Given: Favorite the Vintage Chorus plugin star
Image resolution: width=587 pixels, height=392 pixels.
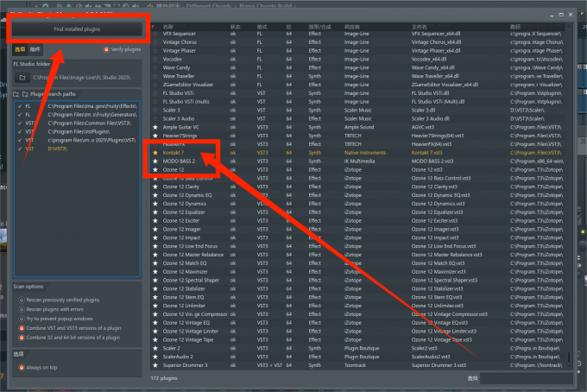Looking at the screenshot, I should coord(155,42).
